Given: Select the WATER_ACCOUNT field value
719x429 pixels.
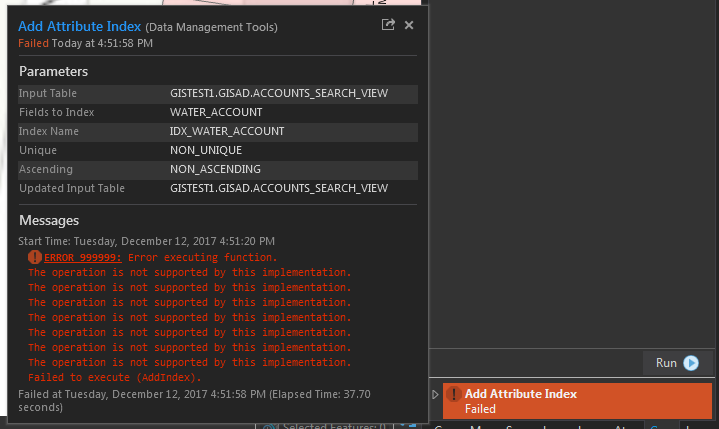Looking at the screenshot, I should (x=216, y=112).
